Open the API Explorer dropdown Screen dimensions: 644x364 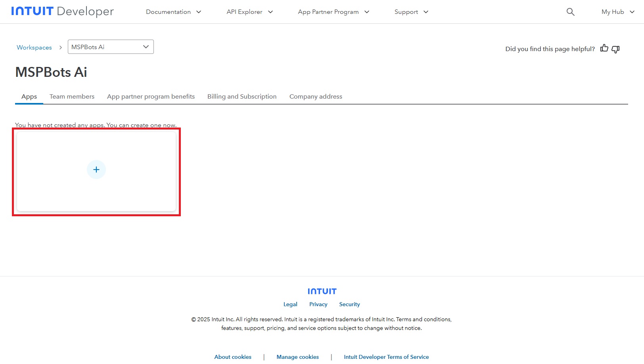tap(249, 12)
